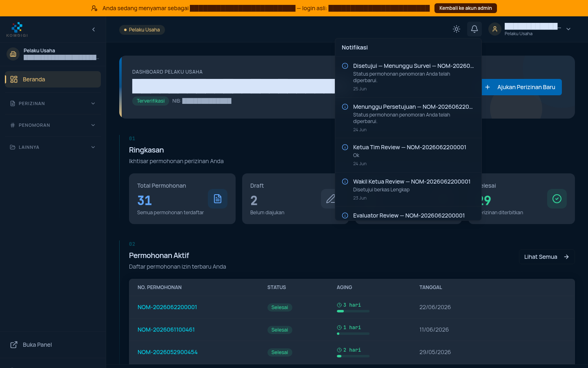Click the 2 hari aging progress bar
588x368 pixels.
[353, 356]
